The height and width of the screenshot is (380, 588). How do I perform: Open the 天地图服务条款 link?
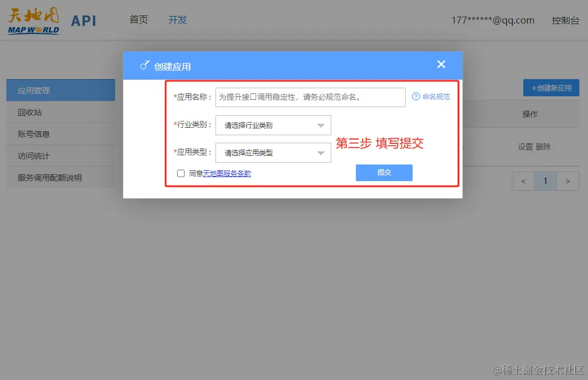pyautogui.click(x=227, y=173)
